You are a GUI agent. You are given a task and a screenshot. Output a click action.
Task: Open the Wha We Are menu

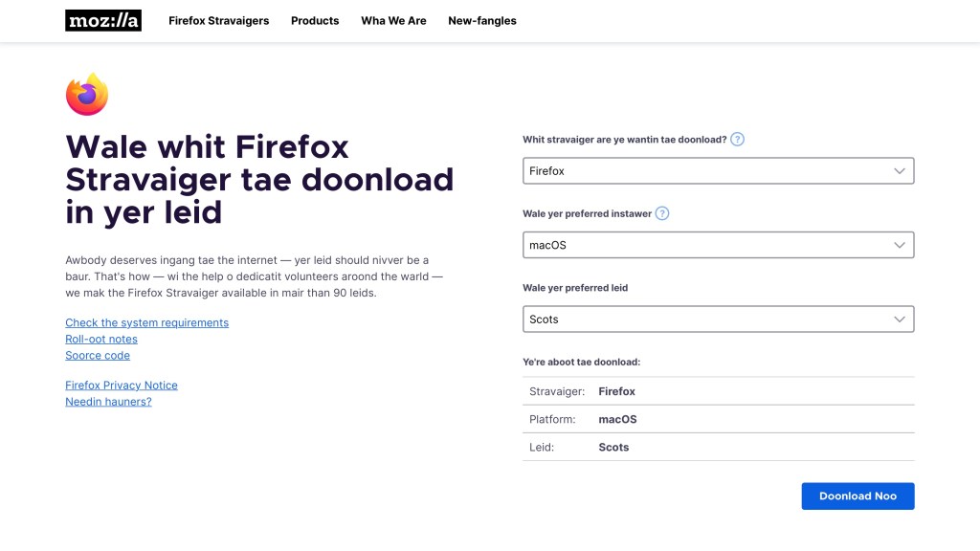pyautogui.click(x=393, y=21)
